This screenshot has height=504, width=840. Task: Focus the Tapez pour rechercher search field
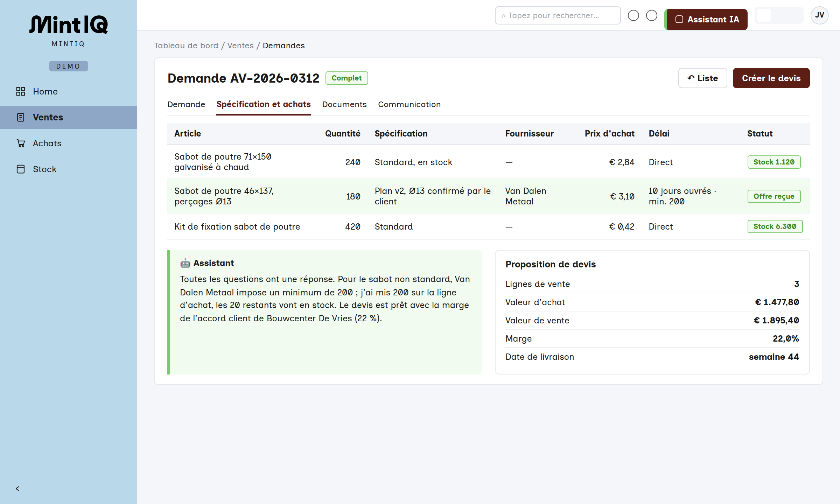[558, 15]
